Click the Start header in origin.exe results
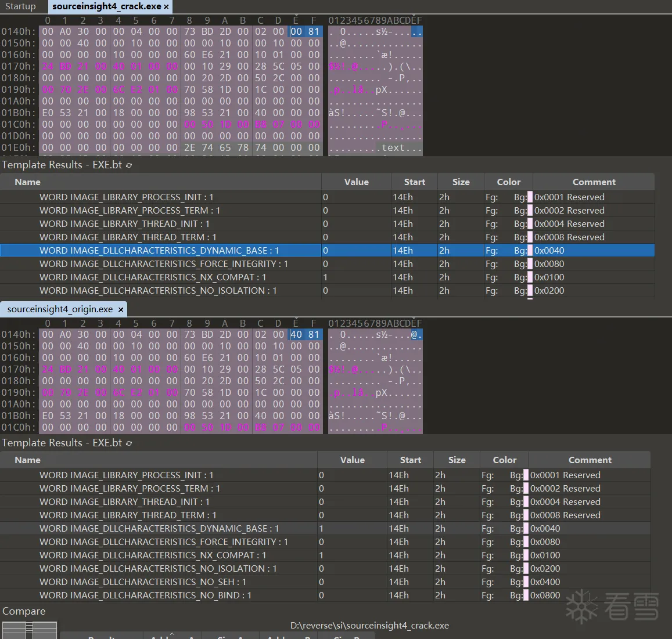 click(x=410, y=460)
